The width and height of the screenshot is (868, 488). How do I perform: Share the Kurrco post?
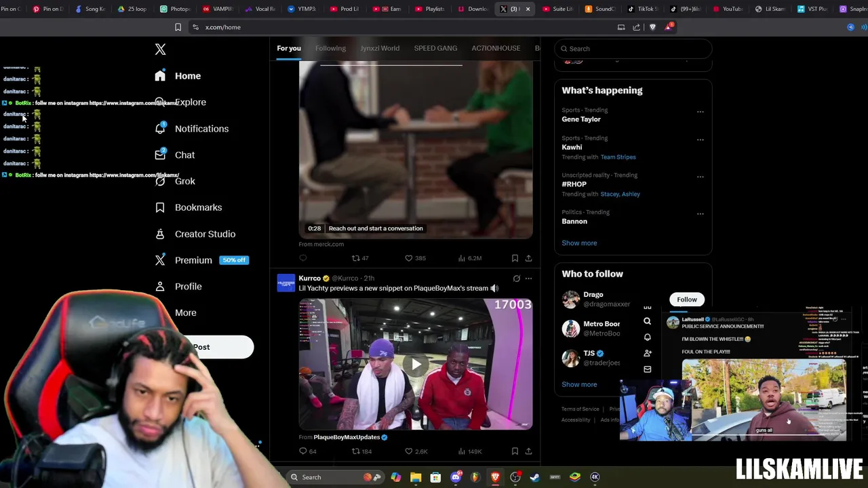click(x=528, y=451)
